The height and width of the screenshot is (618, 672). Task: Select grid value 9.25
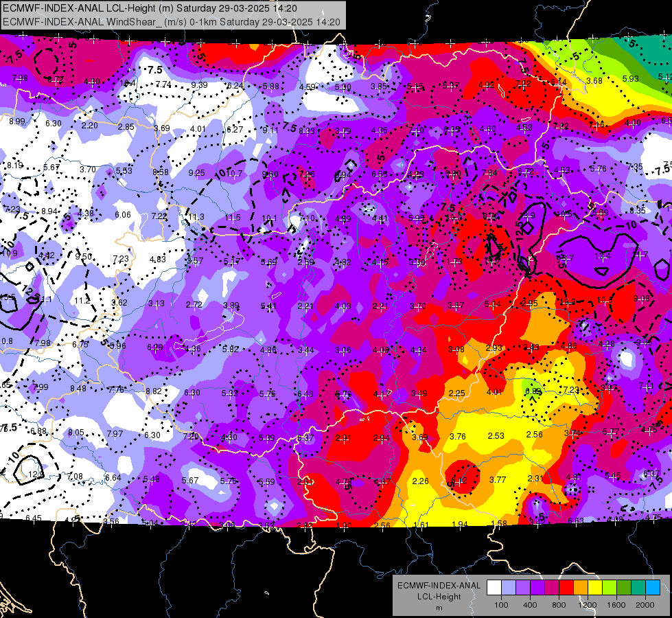coord(197,173)
